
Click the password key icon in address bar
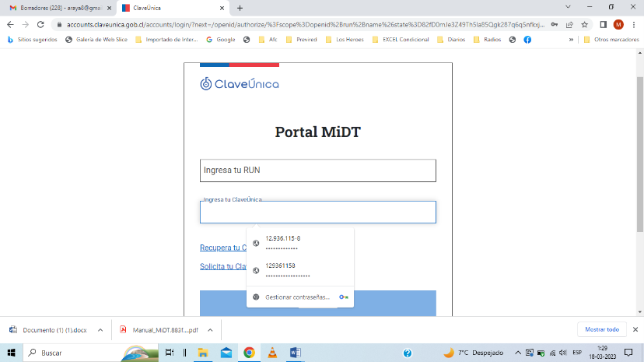tap(554, 25)
